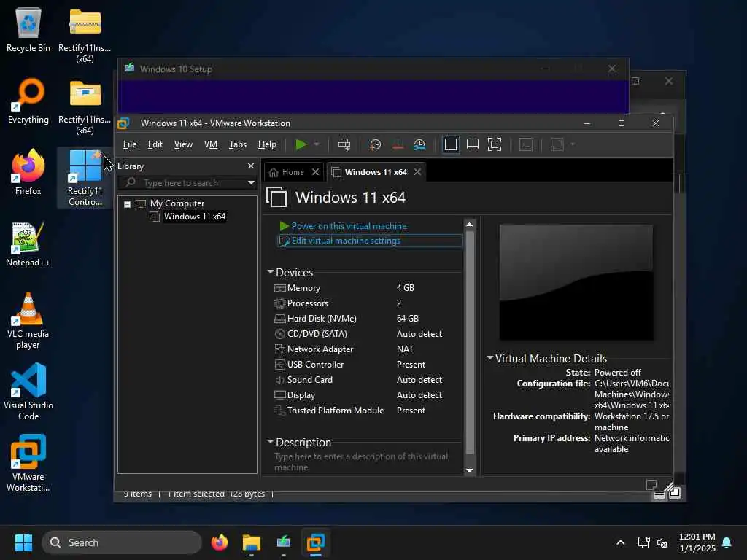Open the Recycle Bin desktop icon
The width and height of the screenshot is (747, 560).
click(28, 30)
